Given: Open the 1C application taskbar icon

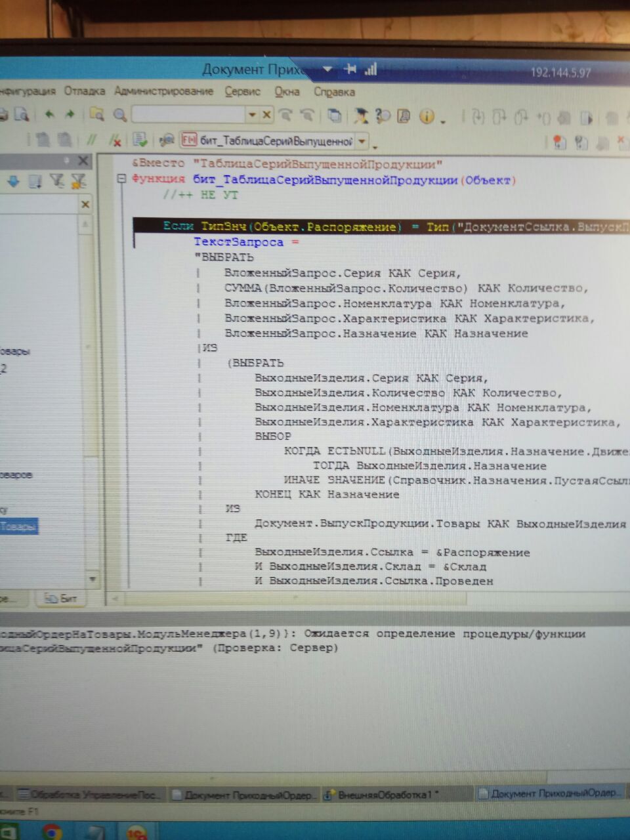Looking at the screenshot, I should [136, 832].
